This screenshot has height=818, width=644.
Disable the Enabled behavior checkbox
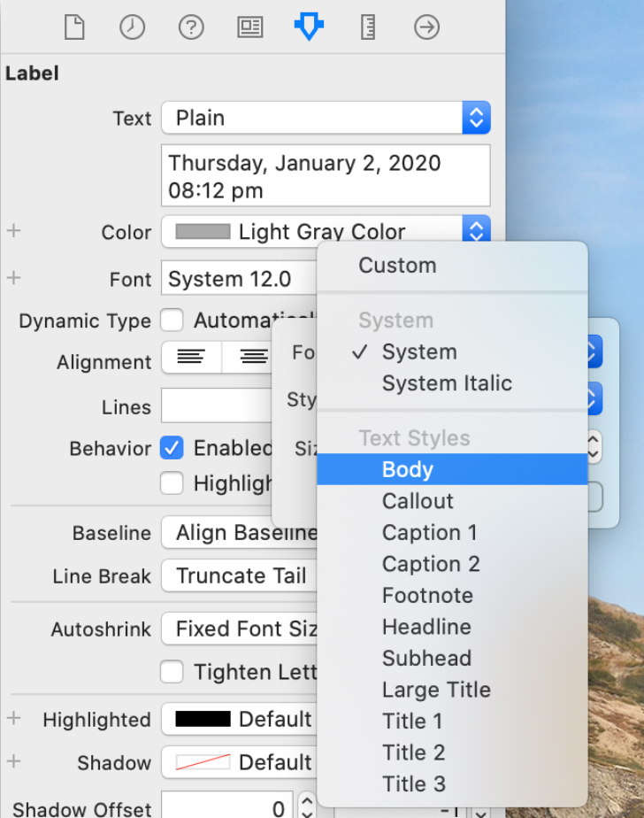point(172,448)
